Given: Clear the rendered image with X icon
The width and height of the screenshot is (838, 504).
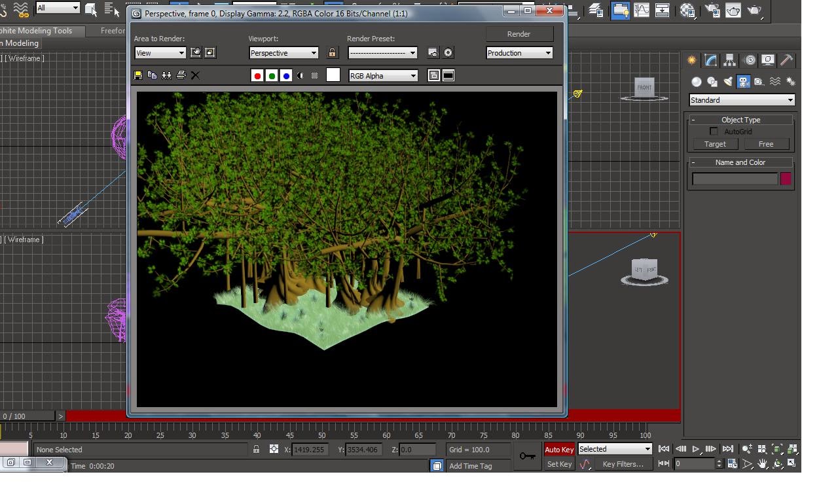Looking at the screenshot, I should pos(195,75).
